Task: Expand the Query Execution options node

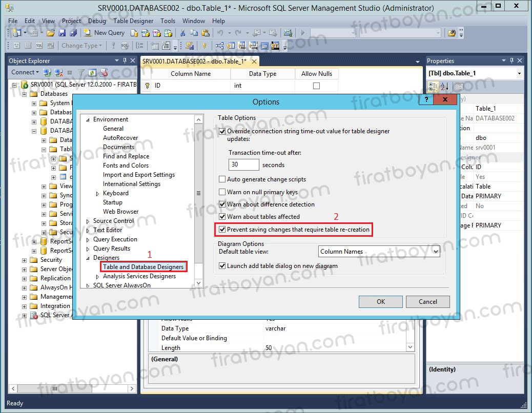Action: click(88, 239)
